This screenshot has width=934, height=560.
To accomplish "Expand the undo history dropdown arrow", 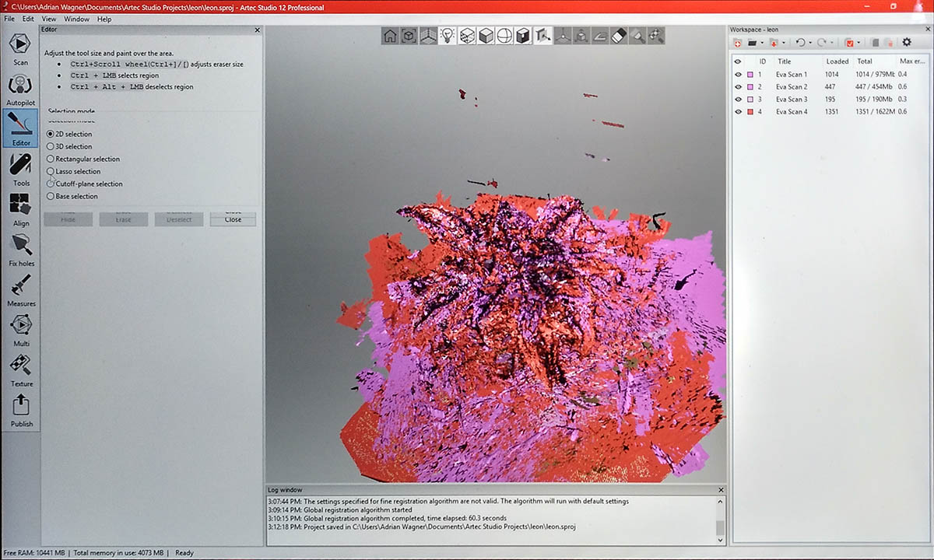I will [810, 43].
